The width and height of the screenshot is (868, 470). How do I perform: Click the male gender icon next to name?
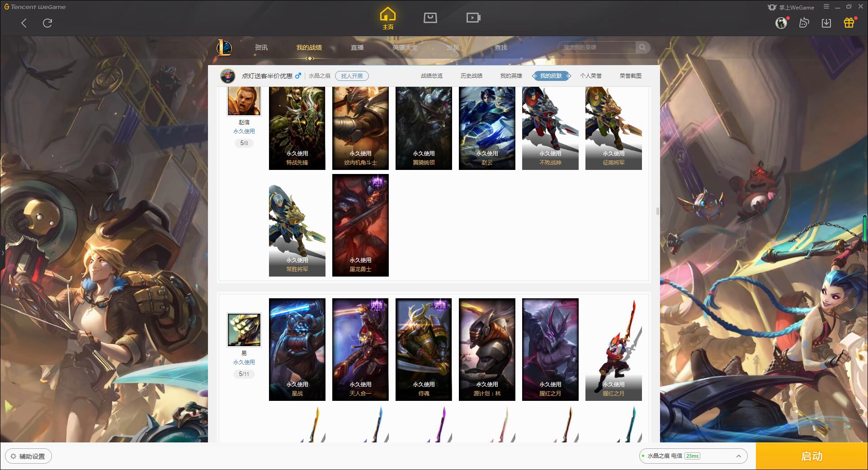point(298,76)
